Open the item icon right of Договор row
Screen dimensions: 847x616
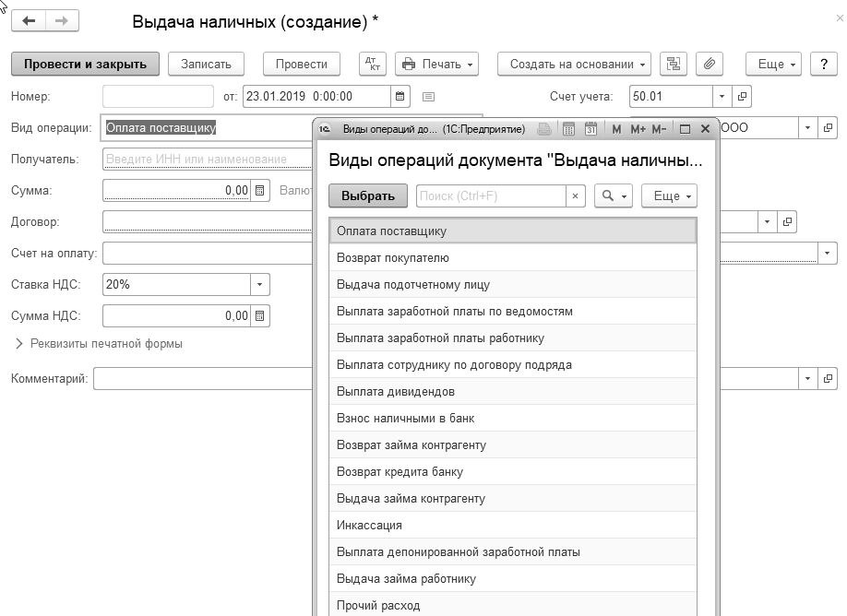pyautogui.click(x=787, y=222)
